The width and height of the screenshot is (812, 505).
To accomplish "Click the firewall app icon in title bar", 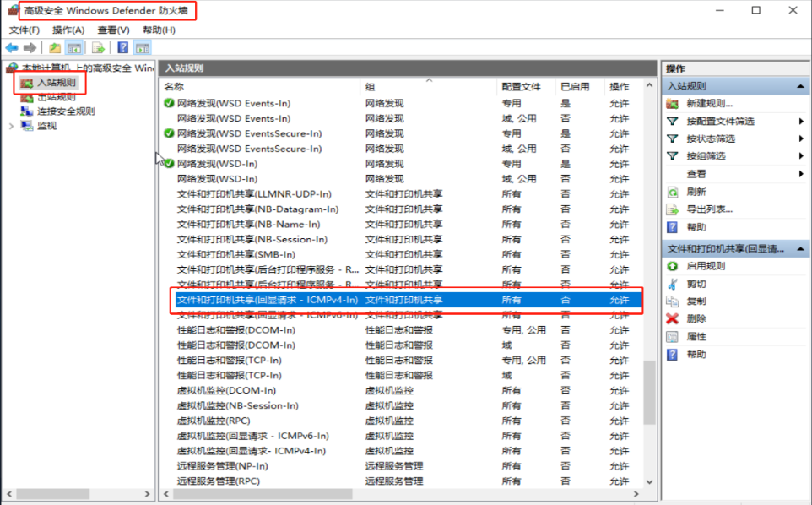I will coord(13,10).
